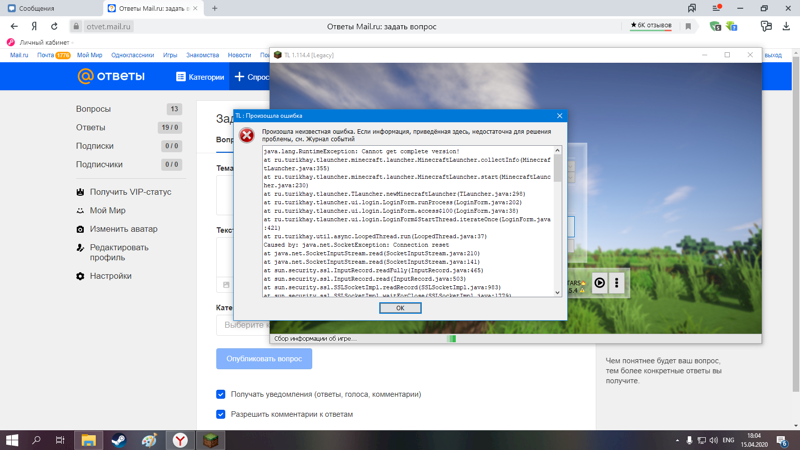Open Yandex Browser from the taskbar
The image size is (800, 450).
click(x=180, y=440)
